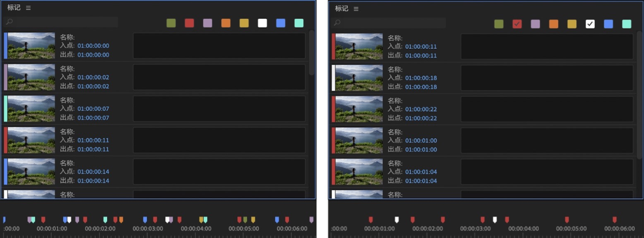Click the comment box of marker 01:00:00:14
644x238 pixels.
point(219,172)
